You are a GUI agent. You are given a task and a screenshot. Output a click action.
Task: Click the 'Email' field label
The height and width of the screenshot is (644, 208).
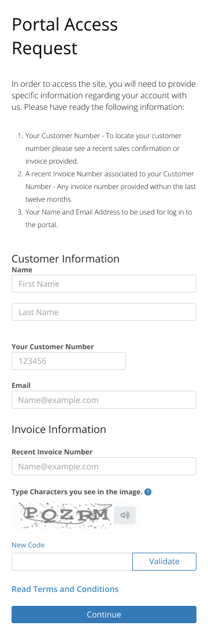pos(21,385)
